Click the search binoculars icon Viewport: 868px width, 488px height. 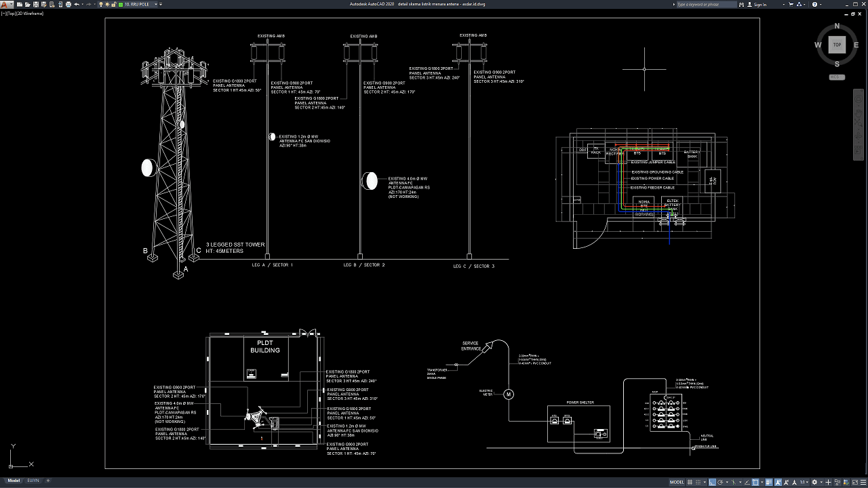742,4
